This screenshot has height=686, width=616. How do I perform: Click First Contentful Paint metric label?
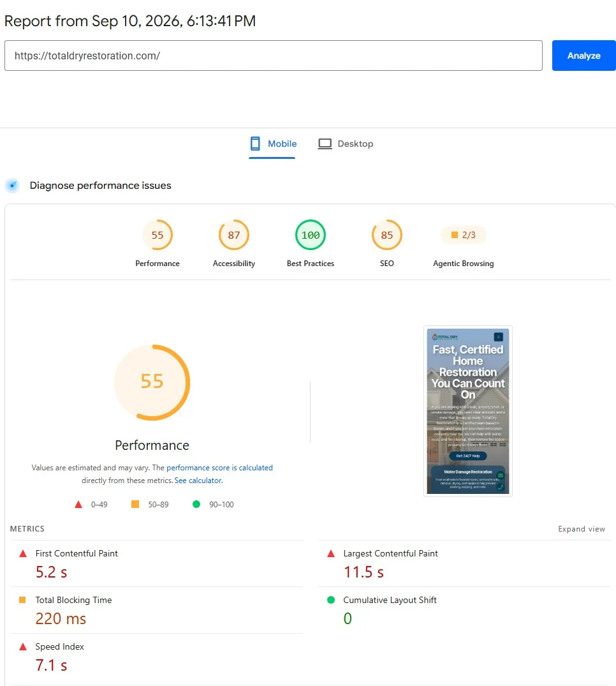point(77,553)
